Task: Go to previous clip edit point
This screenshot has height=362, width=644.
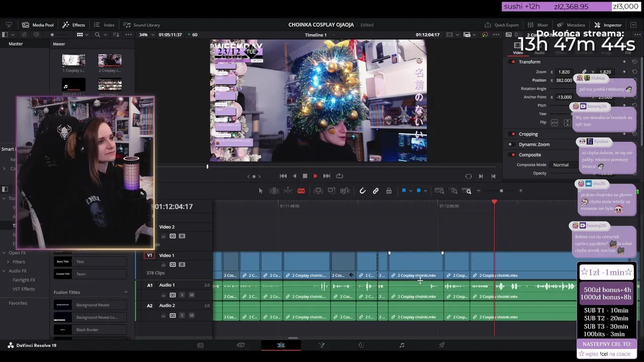Action: [493, 176]
